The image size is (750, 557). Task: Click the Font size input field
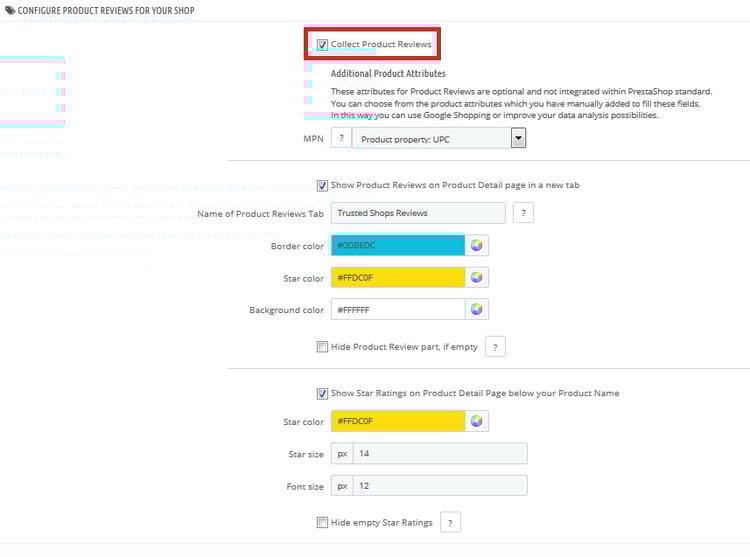pos(440,486)
